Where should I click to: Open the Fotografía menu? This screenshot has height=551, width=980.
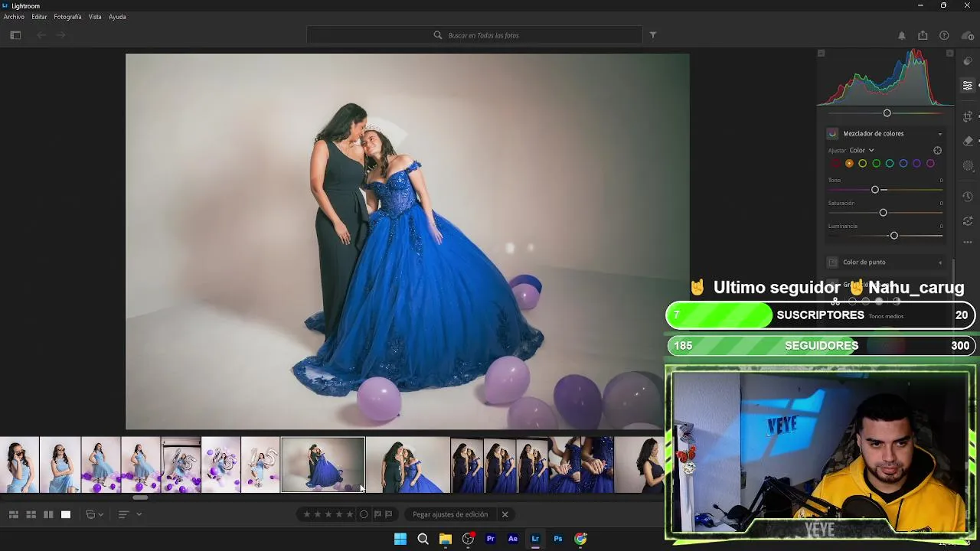pyautogui.click(x=67, y=17)
